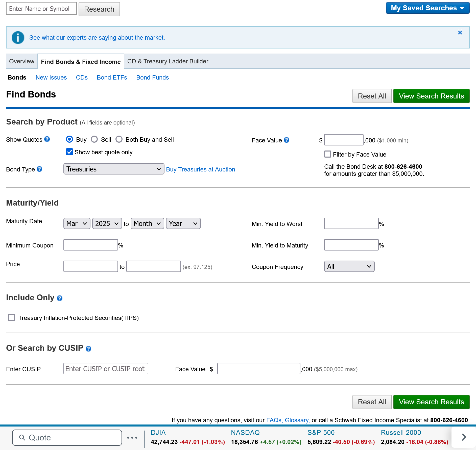Image resolution: width=476 pixels, height=450 pixels.
Task: Click the Research button
Action: pyautogui.click(x=99, y=9)
